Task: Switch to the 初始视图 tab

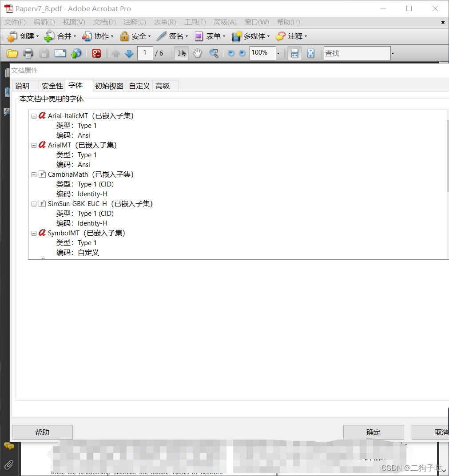Action: click(108, 86)
